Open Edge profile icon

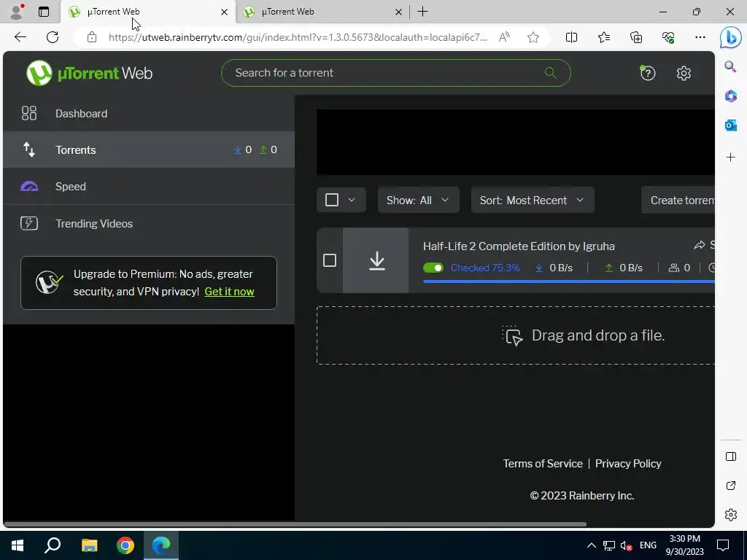coord(17,12)
